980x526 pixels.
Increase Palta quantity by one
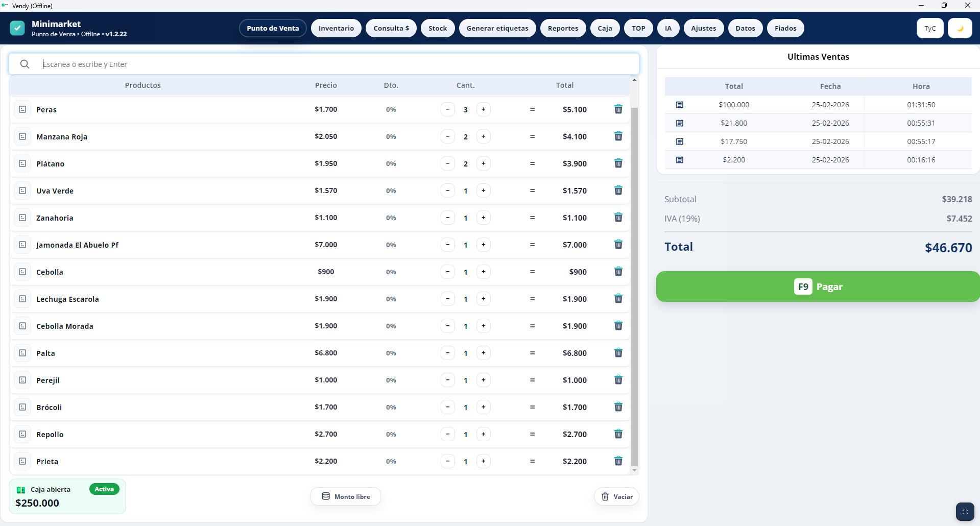coord(483,353)
